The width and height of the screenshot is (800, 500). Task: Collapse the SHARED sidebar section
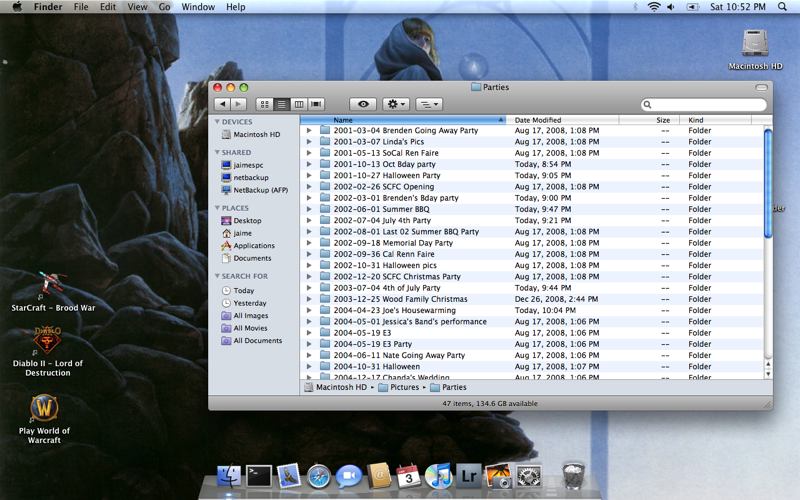pos(217,152)
